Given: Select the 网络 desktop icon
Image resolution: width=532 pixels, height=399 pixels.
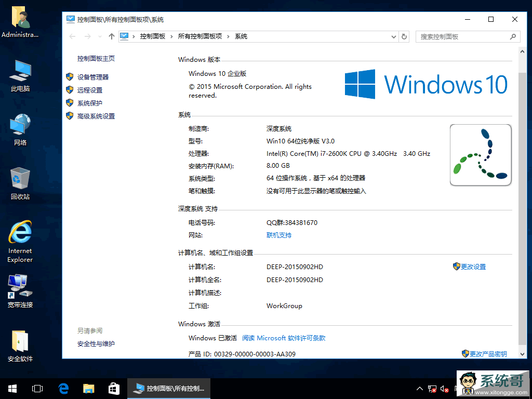Looking at the screenshot, I should (20, 129).
